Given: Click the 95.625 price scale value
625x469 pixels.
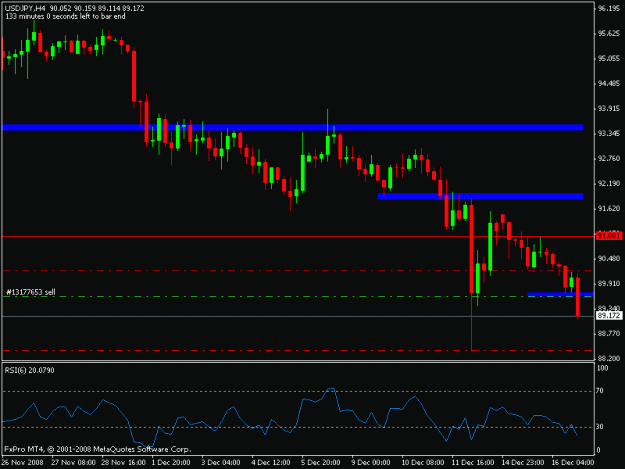Looking at the screenshot, I should (609, 33).
